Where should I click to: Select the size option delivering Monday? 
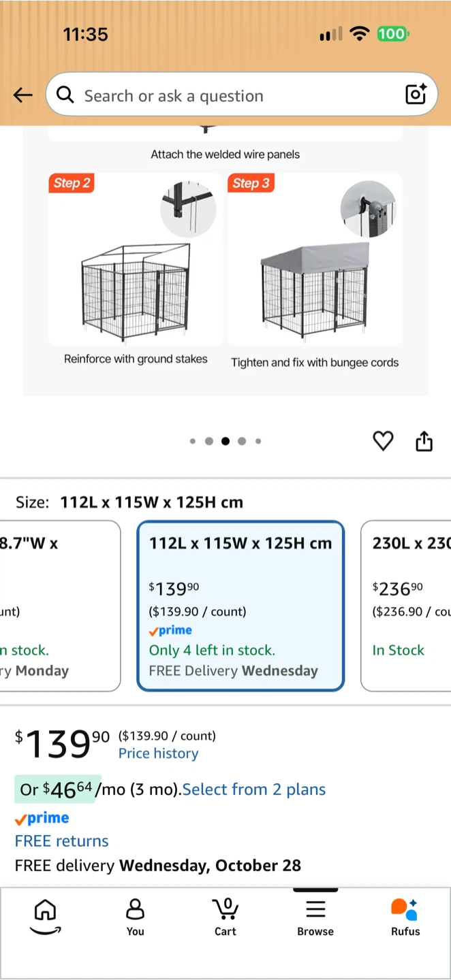pos(60,606)
